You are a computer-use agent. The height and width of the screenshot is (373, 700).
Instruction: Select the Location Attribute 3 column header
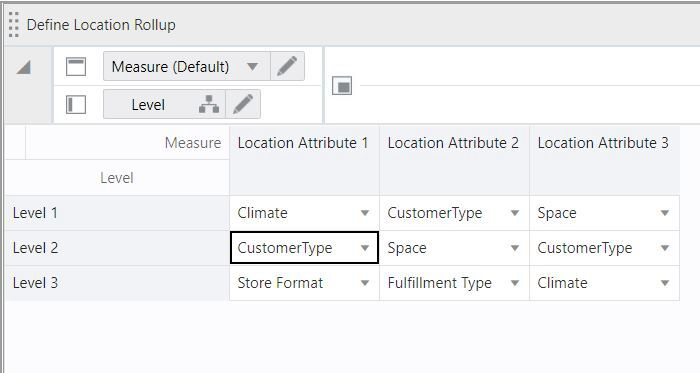tap(604, 161)
